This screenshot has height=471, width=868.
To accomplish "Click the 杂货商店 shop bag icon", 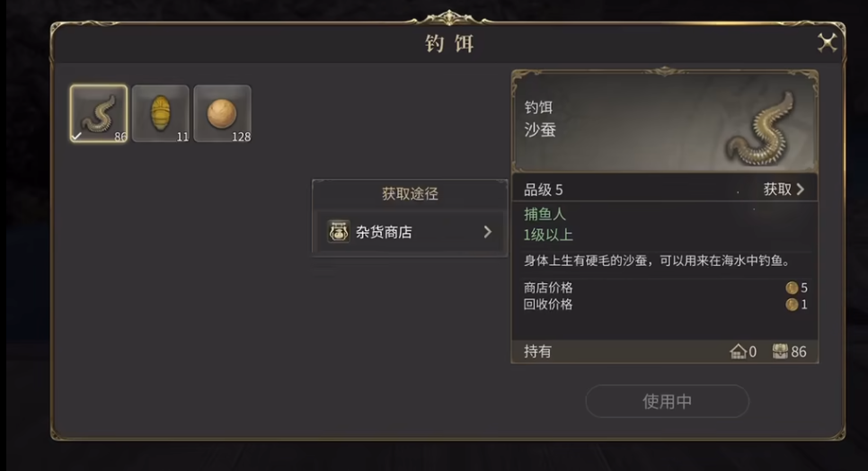I will pos(339,232).
